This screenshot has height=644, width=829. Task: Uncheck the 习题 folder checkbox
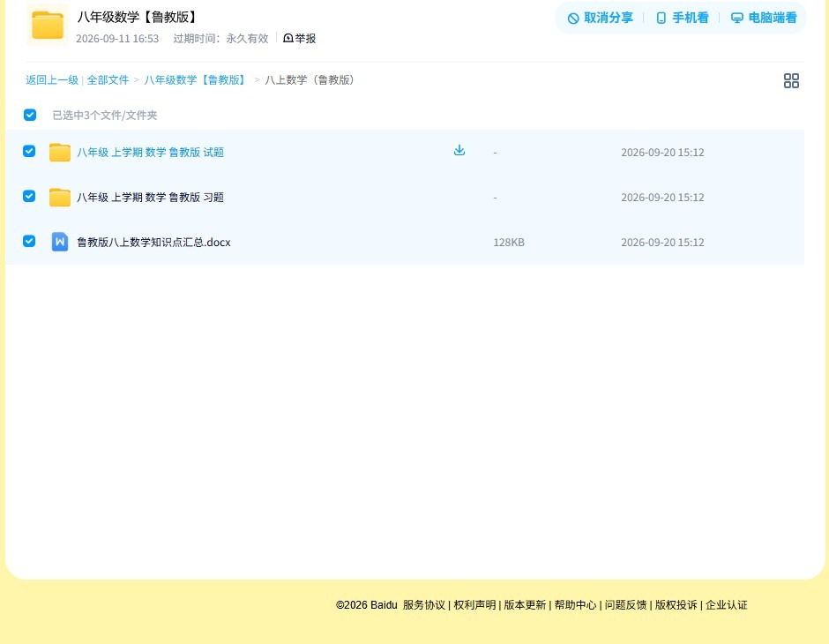tap(30, 196)
